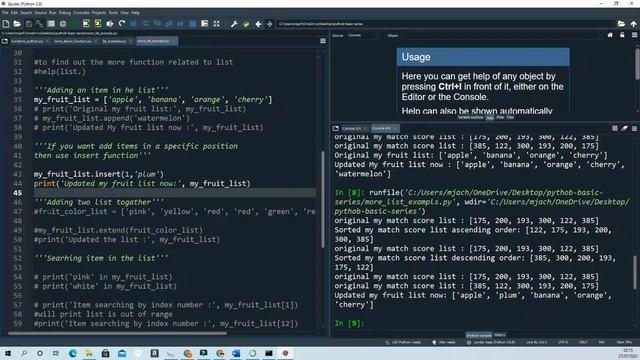The image size is (640, 360).
Task: Open the Variable explorer pane tab
Action: [x=470, y=118]
